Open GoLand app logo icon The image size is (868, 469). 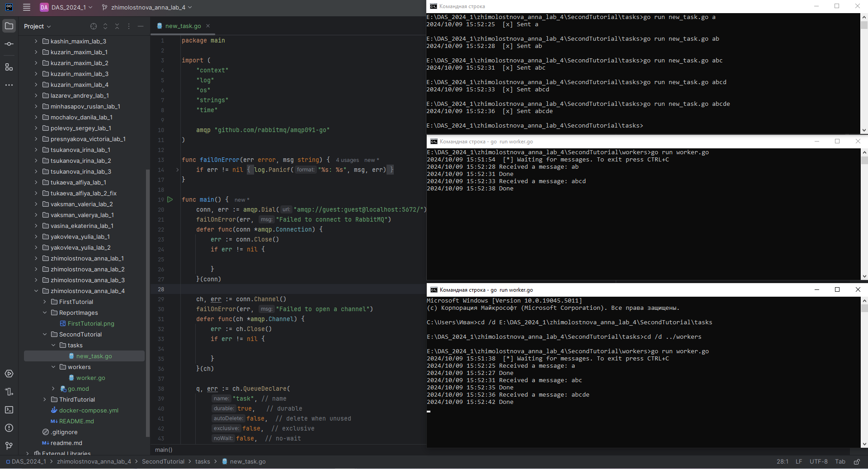pyautogui.click(x=9, y=7)
